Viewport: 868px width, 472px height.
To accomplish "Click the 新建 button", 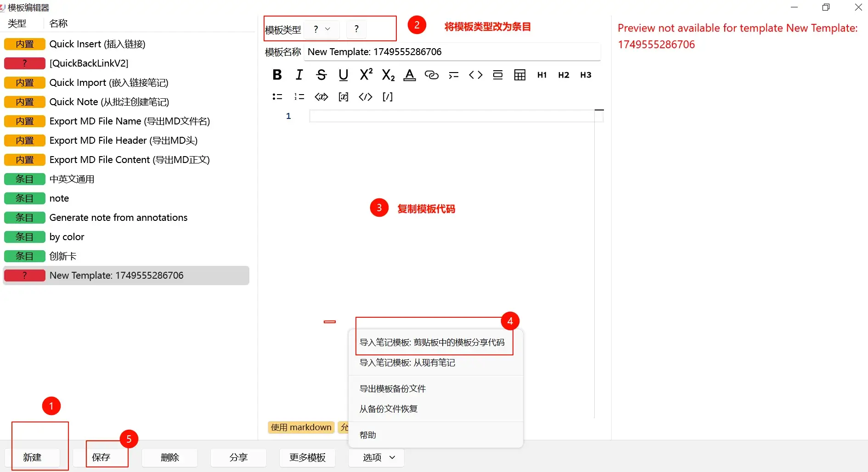I will click(x=32, y=458).
